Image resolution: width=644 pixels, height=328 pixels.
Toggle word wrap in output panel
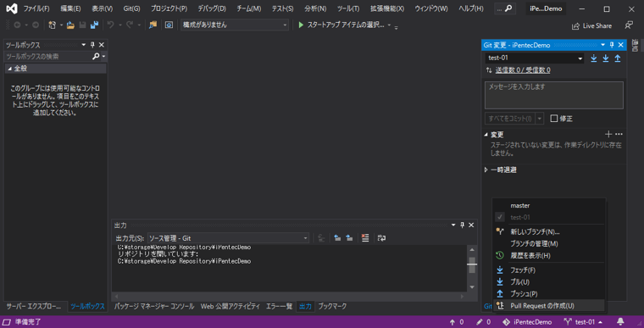[x=381, y=238]
